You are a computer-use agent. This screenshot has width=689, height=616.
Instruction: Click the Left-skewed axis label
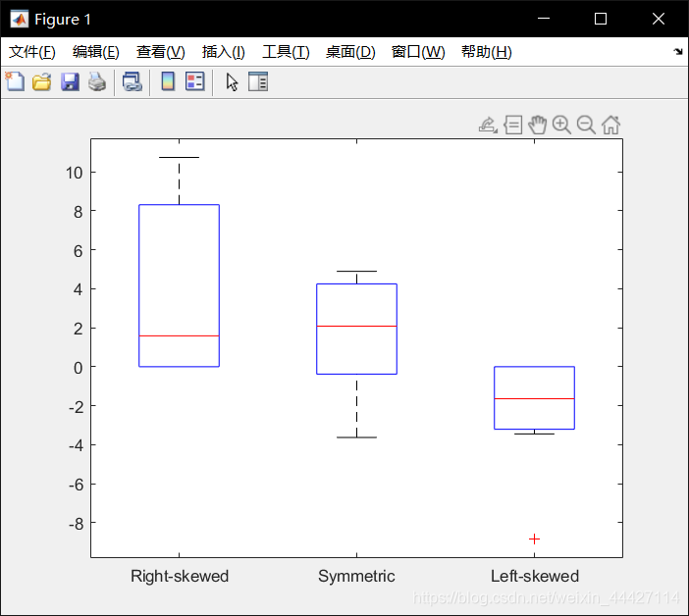coord(535,576)
